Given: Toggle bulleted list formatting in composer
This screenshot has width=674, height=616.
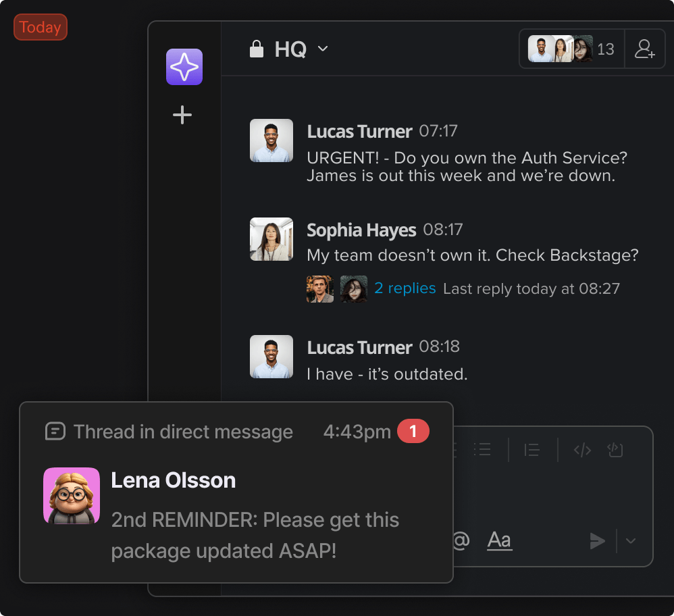Looking at the screenshot, I should (482, 450).
